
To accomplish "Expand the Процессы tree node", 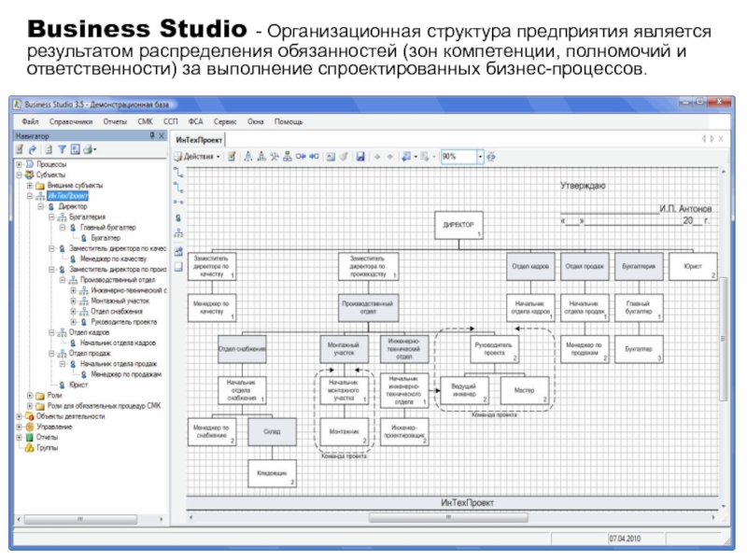I will tap(19, 163).
